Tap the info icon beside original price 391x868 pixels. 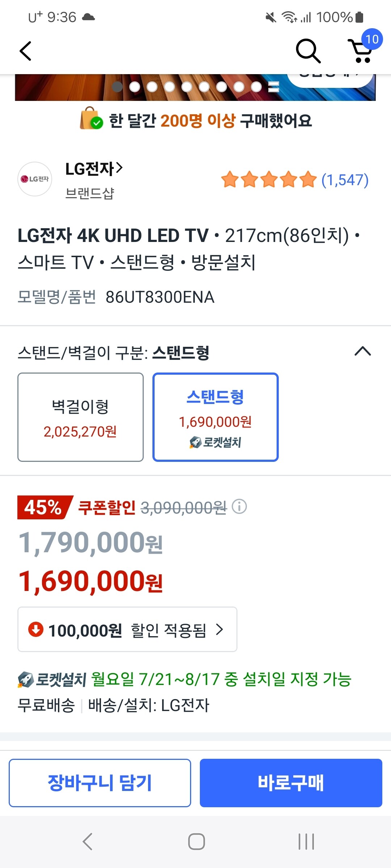pos(239,507)
